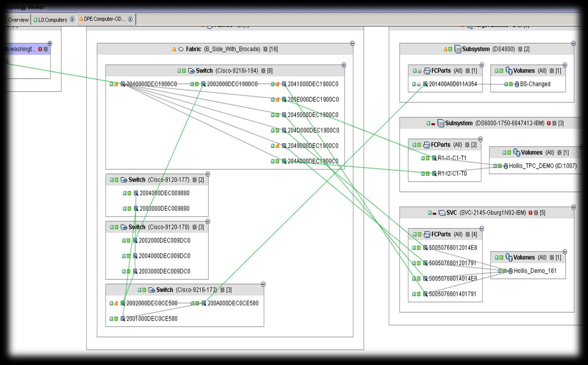The image size is (588, 365).
Task: Collapse the Switch Cisco-9216-173 group
Action: pos(263,284)
